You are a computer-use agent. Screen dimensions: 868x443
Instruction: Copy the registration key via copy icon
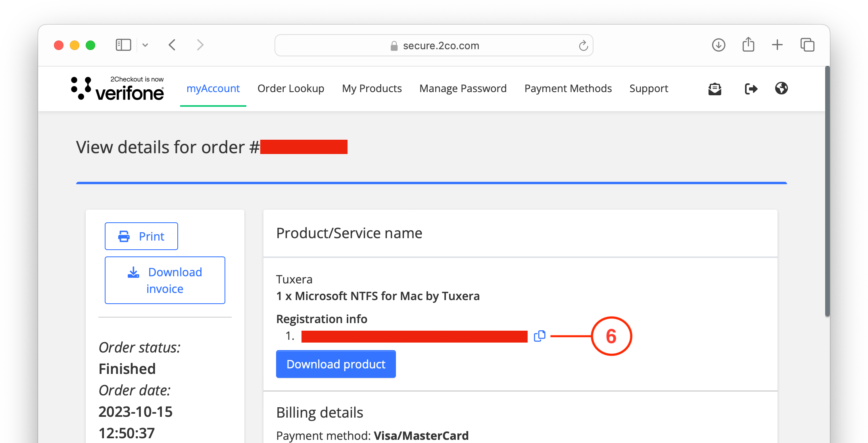540,336
